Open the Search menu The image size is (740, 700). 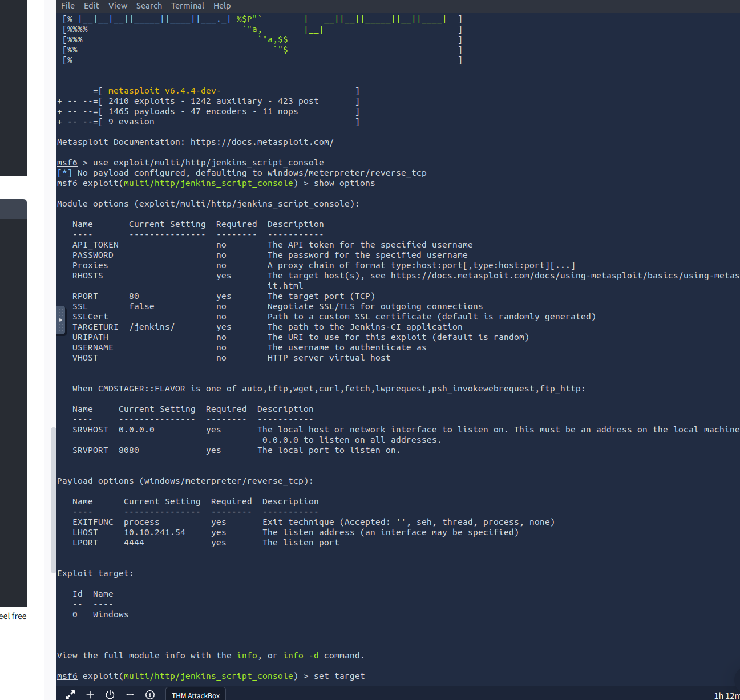click(149, 6)
